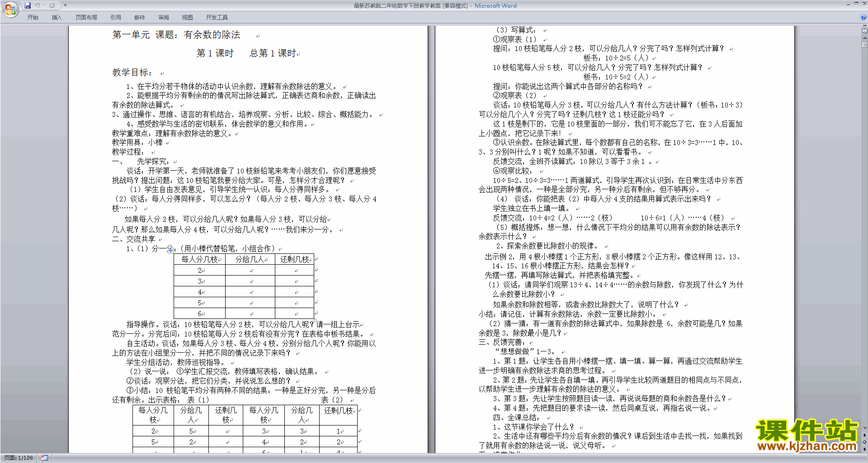Click the line 板书：10÷2=5（人）
Screen dimensions: 868x463
point(616,58)
